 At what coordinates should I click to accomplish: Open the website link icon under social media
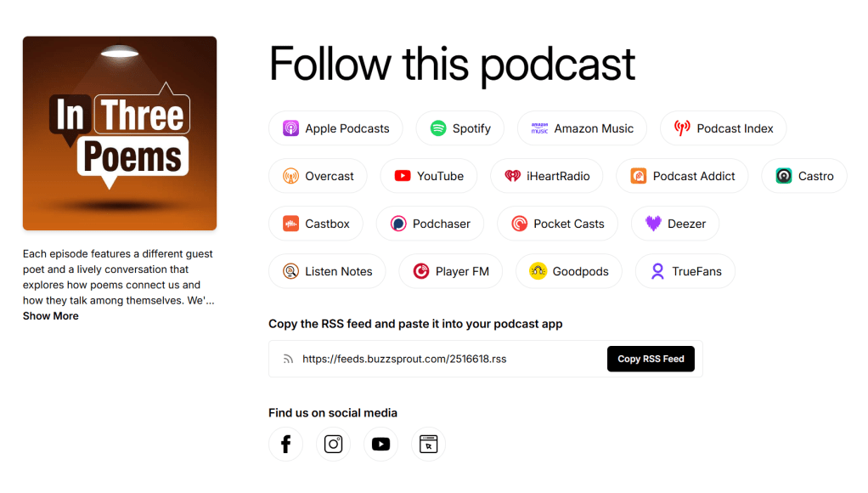coord(428,444)
